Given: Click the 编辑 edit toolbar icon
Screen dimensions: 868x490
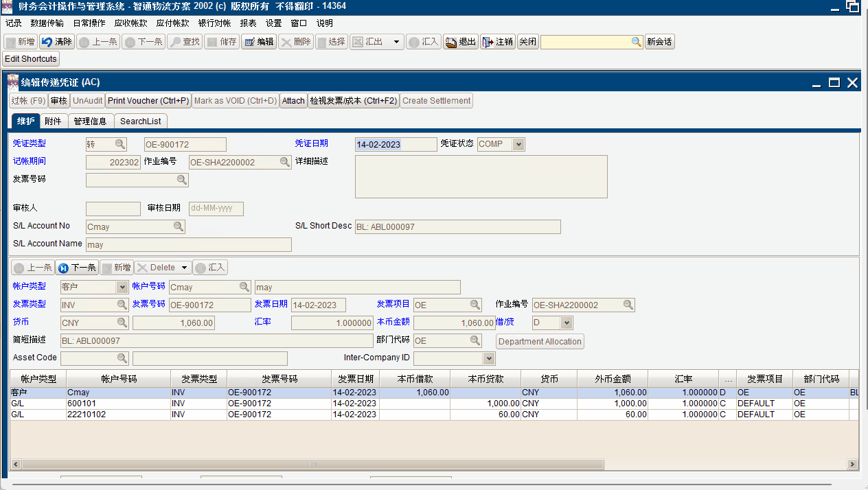Looking at the screenshot, I should pyautogui.click(x=249, y=42).
